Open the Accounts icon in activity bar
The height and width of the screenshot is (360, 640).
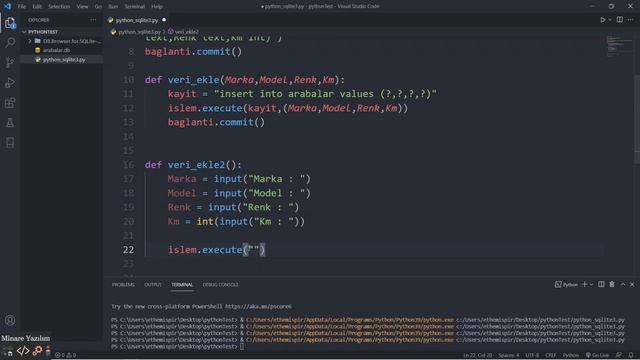[x=10, y=320]
